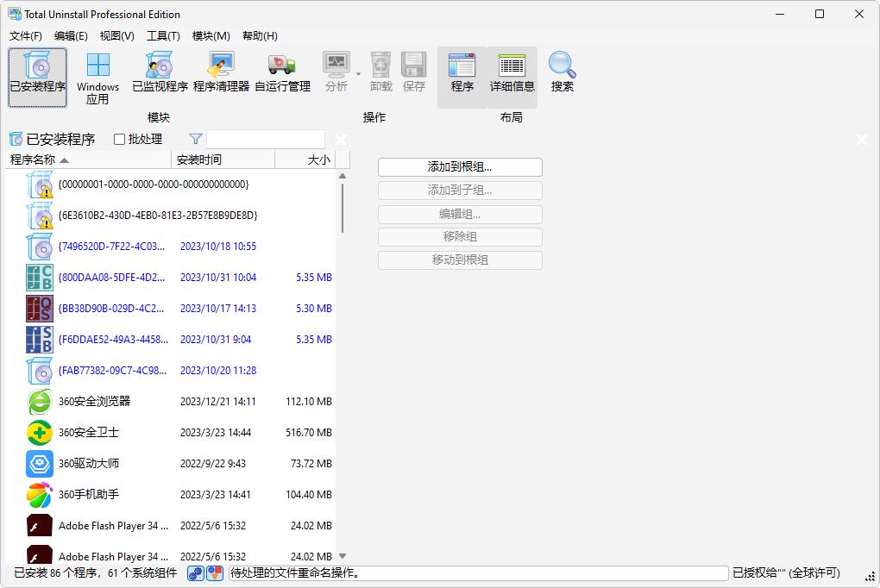Focus the program filter text field
Viewport: 880px width, 588px height.
click(x=266, y=139)
